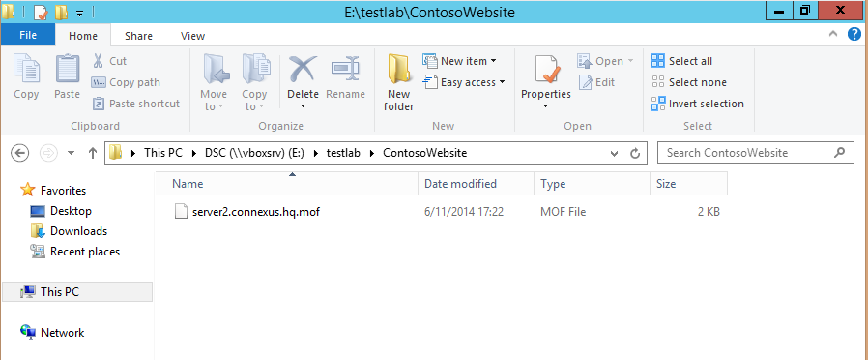Open the New item dropdown
868x360 pixels.
[459, 61]
